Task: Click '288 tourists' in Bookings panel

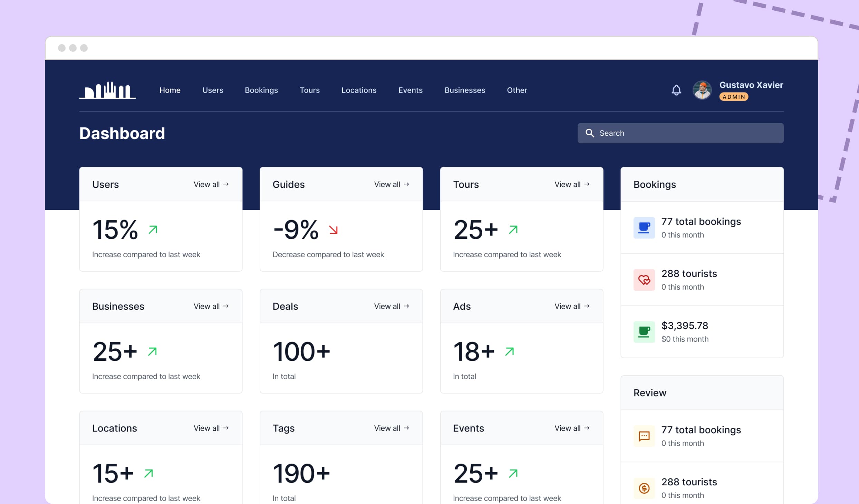Action: click(x=689, y=274)
